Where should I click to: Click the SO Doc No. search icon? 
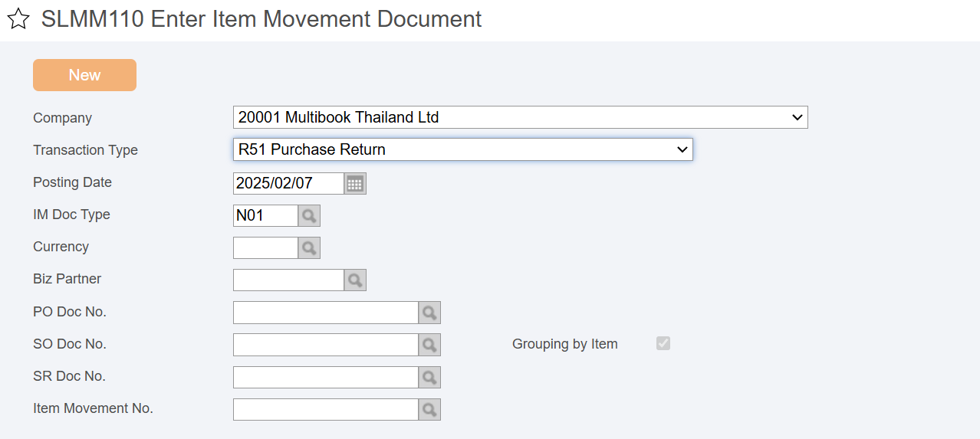pos(429,345)
